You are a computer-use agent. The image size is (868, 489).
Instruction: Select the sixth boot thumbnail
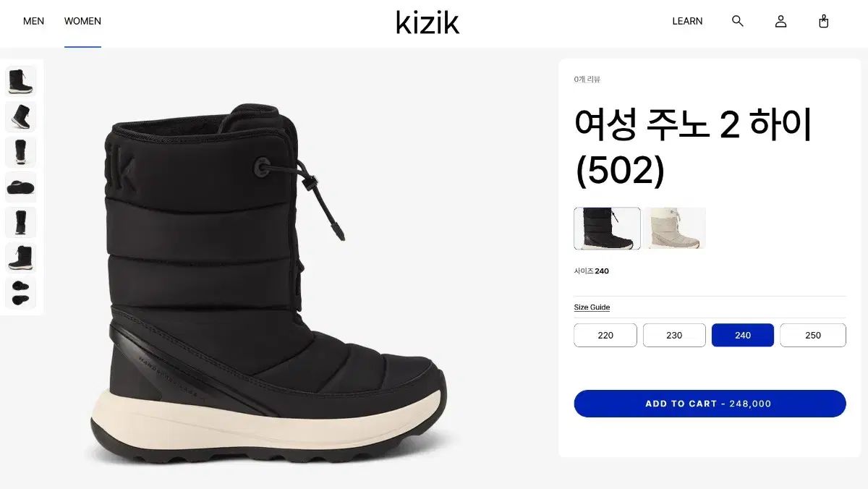(20, 258)
